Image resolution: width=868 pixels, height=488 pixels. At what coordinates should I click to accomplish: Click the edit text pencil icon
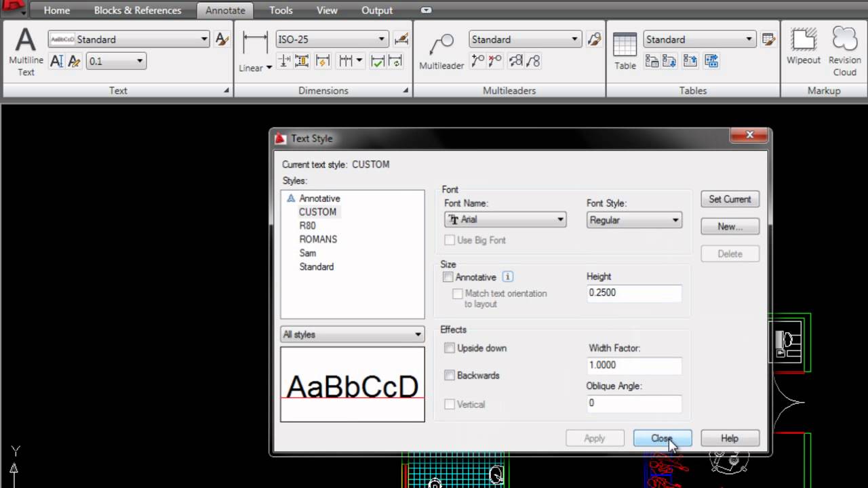click(75, 61)
